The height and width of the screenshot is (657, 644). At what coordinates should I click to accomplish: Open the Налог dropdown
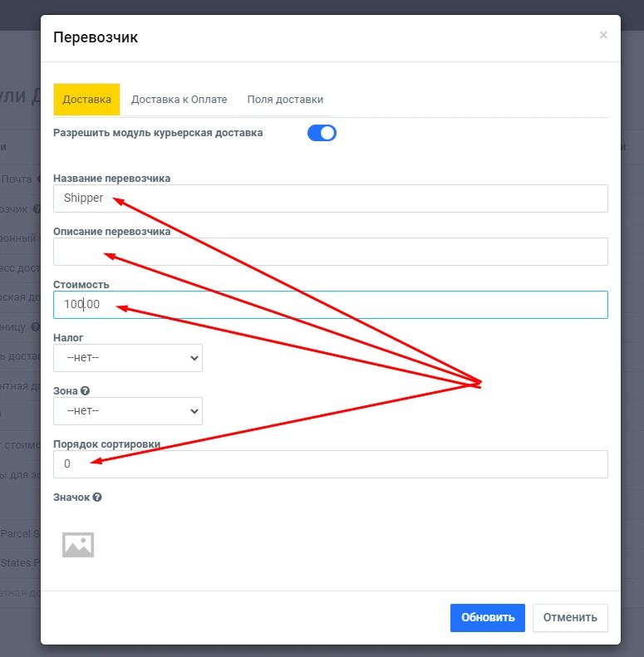point(128,358)
